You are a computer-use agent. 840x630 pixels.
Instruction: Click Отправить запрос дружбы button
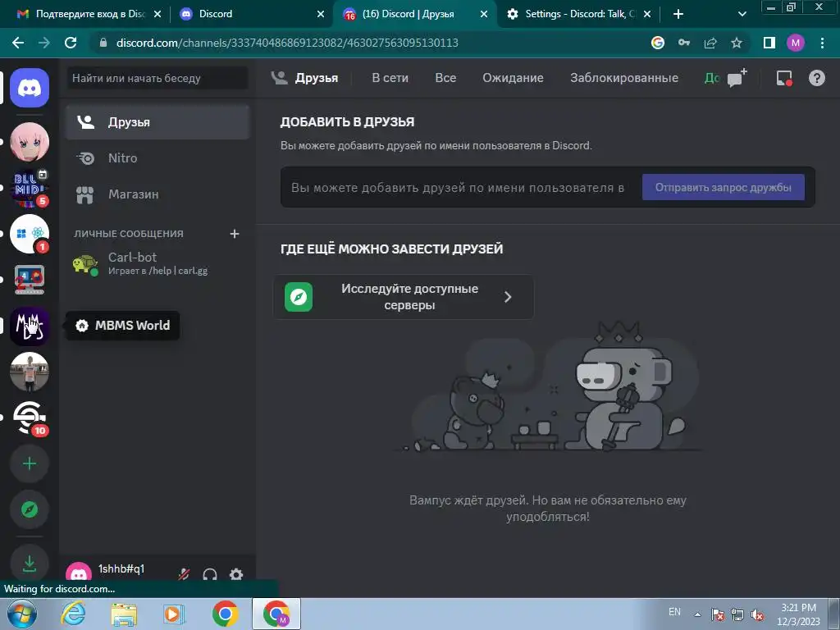(724, 188)
